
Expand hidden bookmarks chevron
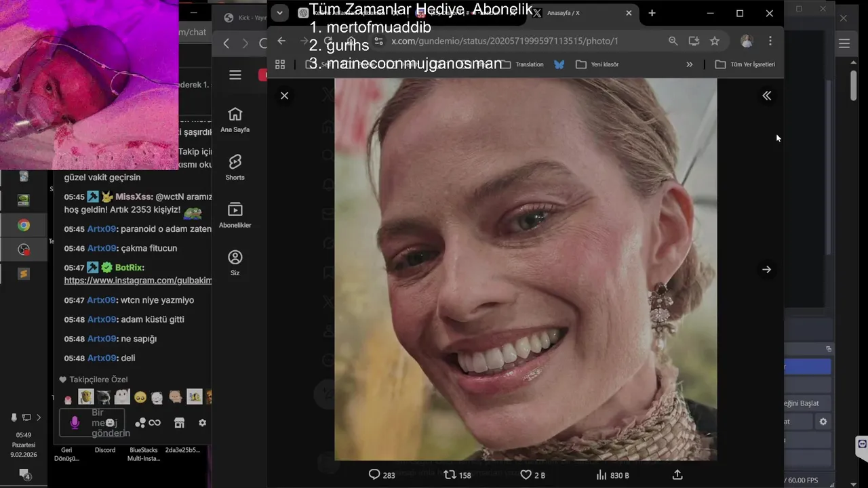[x=690, y=64]
